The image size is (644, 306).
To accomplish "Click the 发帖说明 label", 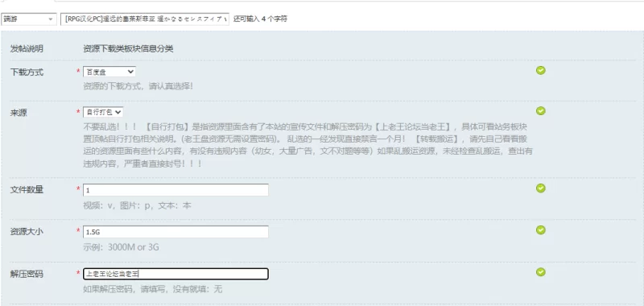I will coord(27,49).
